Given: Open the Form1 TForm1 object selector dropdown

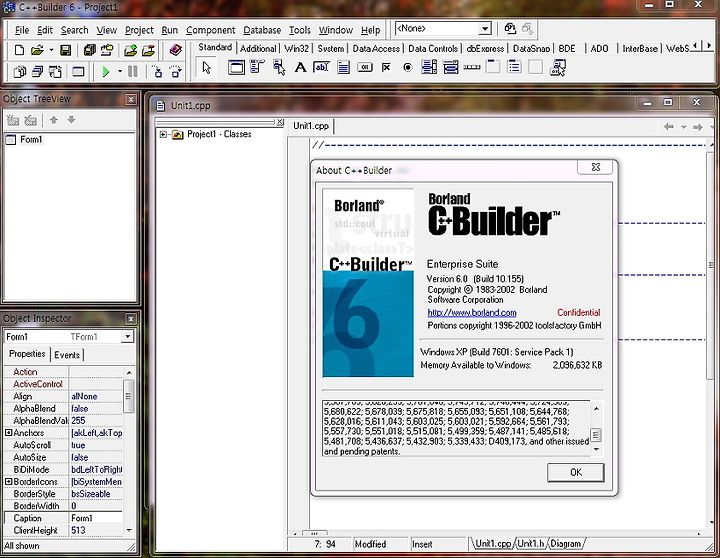Looking at the screenshot, I should [128, 337].
